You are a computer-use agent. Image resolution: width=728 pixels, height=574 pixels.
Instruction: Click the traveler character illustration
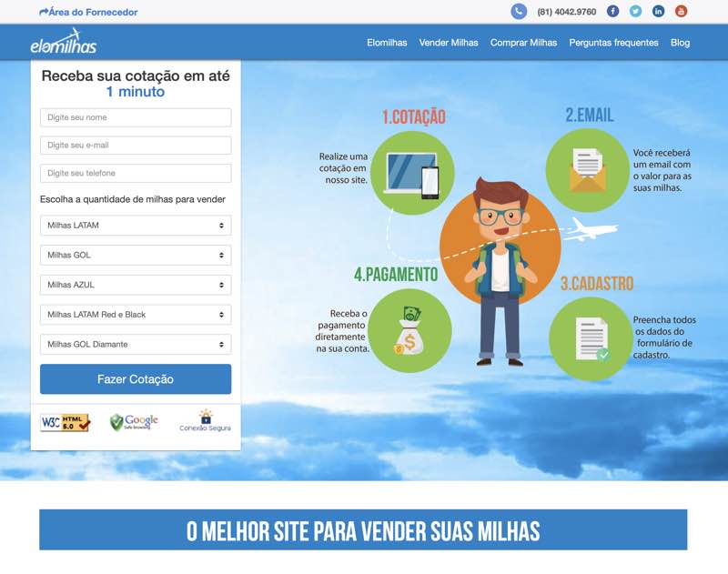[500, 271]
